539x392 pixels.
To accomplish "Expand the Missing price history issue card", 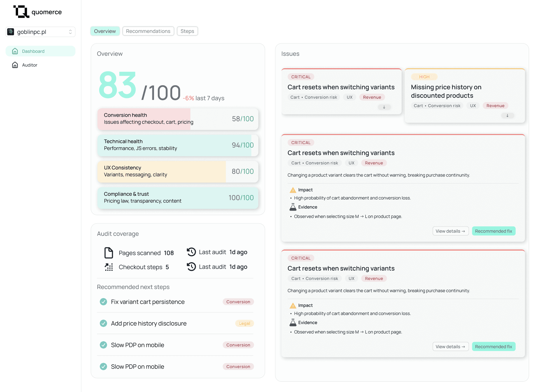I will (x=508, y=116).
